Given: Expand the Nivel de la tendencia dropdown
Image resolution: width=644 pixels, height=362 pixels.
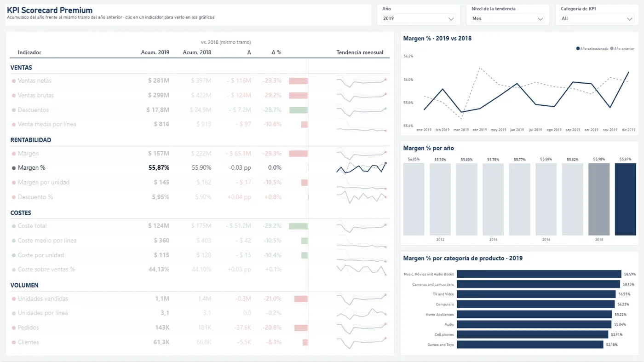Looking at the screenshot, I should point(508,19).
